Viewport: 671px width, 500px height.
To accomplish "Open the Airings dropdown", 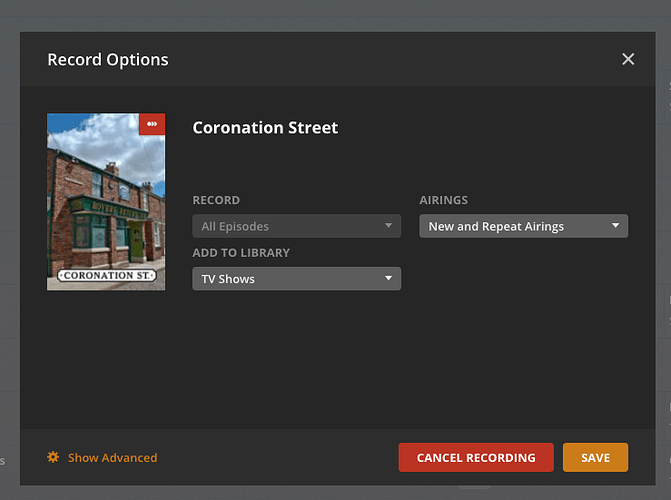I will (523, 226).
